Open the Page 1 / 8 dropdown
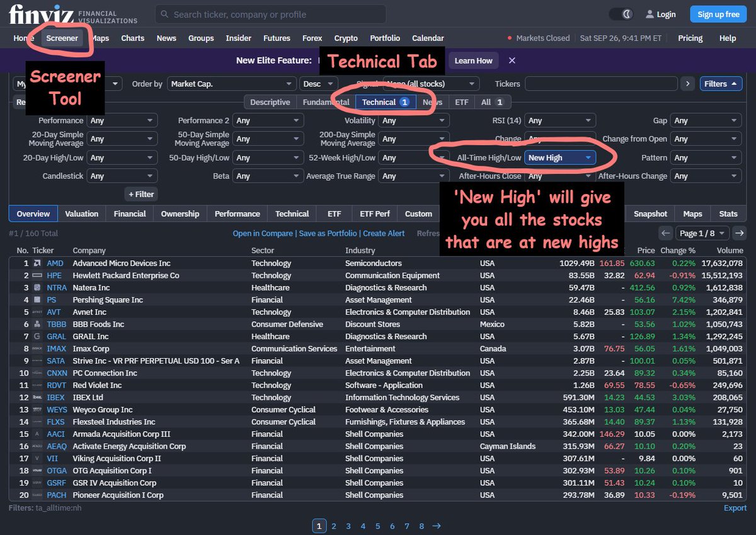The image size is (756, 535). tap(702, 233)
